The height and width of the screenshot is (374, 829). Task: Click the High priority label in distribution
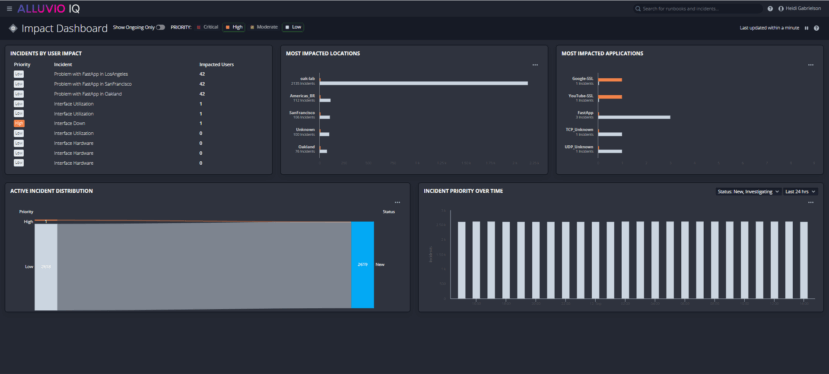click(28, 222)
